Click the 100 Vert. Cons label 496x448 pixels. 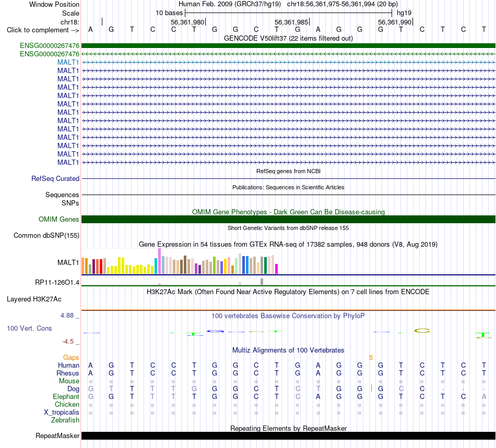[x=29, y=328]
